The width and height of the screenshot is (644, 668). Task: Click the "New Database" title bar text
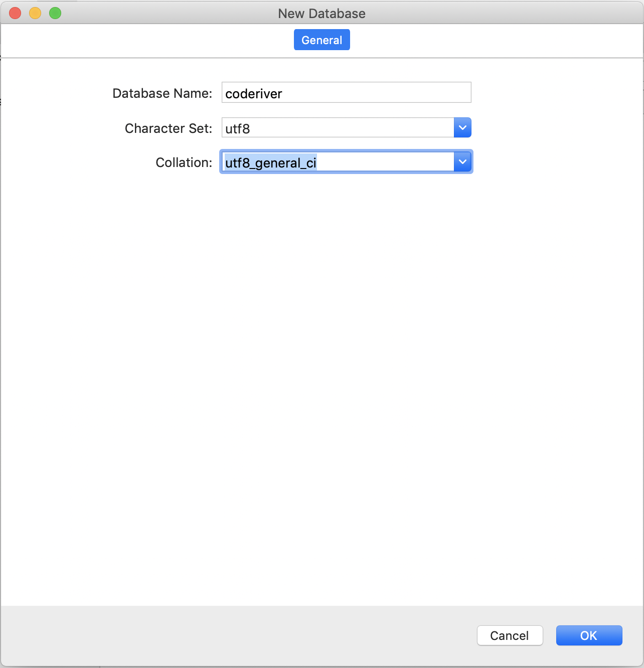pyautogui.click(x=321, y=14)
